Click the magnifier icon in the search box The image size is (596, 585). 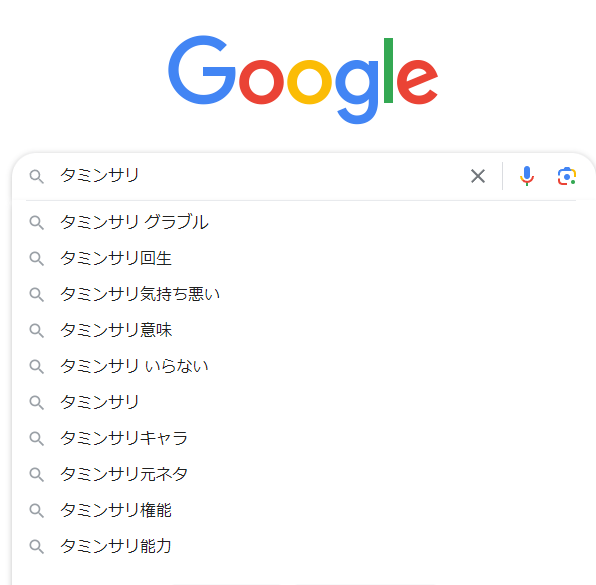pyautogui.click(x=36, y=177)
